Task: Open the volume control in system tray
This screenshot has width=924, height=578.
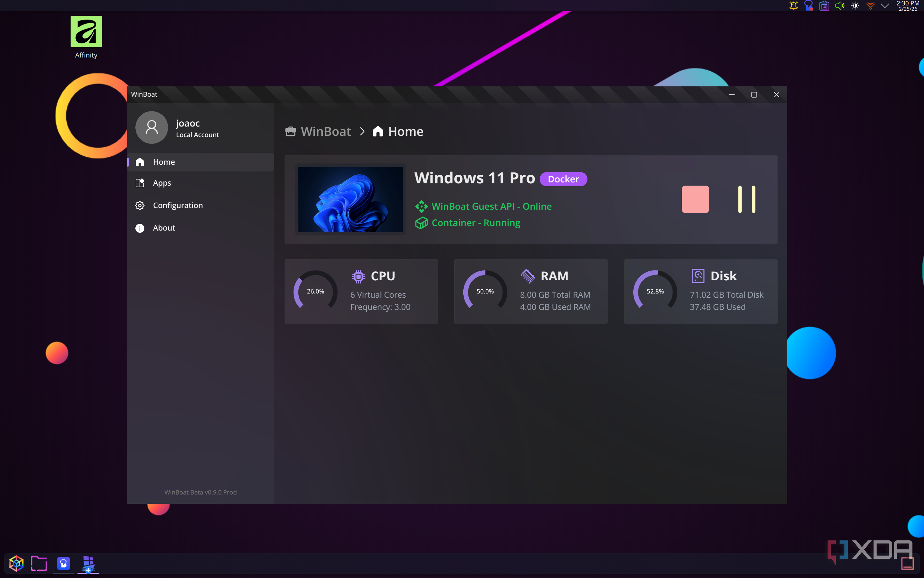Action: [x=839, y=6]
